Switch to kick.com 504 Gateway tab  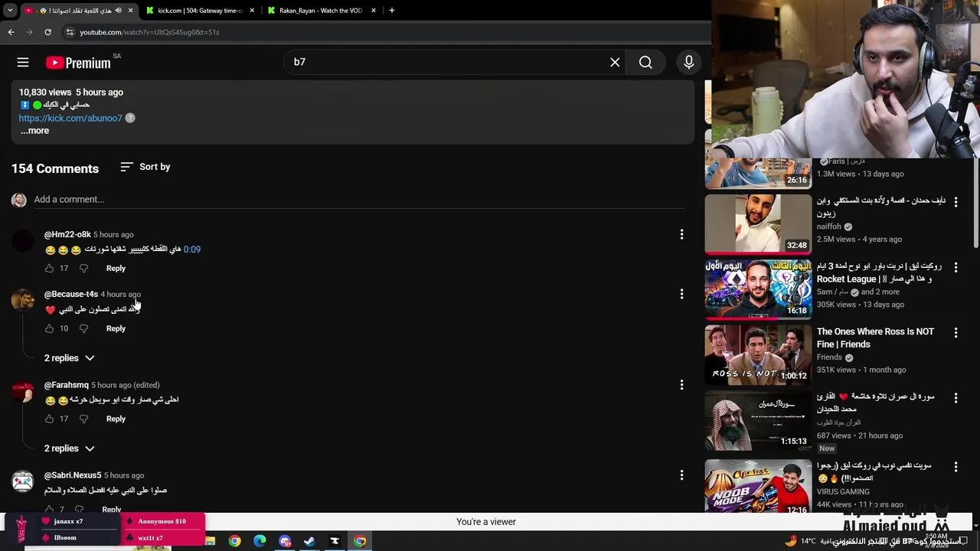click(200, 11)
